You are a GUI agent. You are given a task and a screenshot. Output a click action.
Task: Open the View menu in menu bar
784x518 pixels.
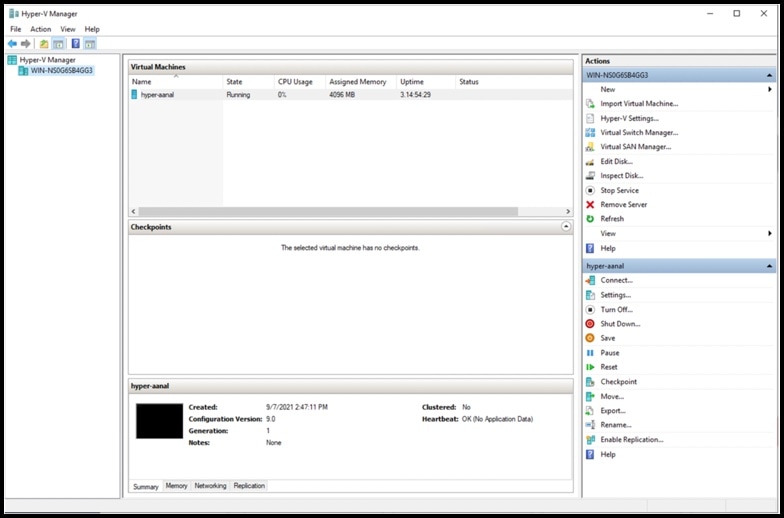[68, 29]
